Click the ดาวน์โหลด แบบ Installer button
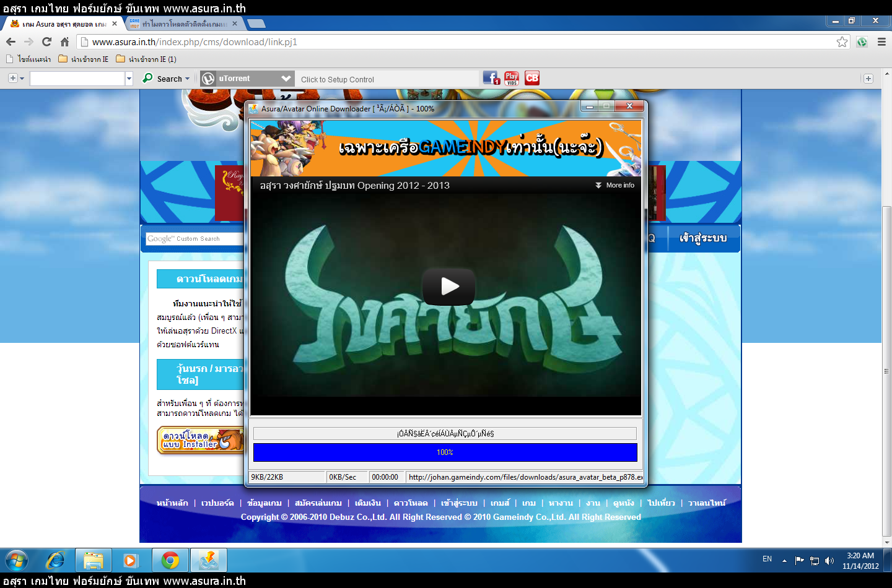 click(x=201, y=440)
